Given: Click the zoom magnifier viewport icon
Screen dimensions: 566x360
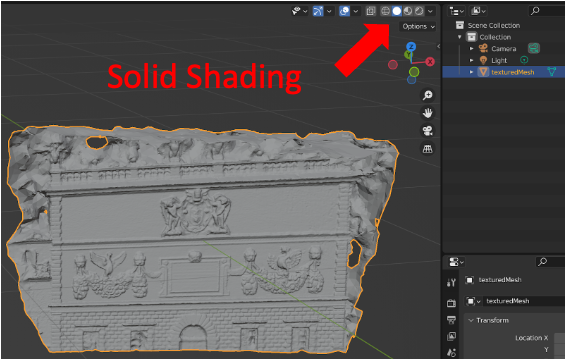Looking at the screenshot, I should coord(428,95).
